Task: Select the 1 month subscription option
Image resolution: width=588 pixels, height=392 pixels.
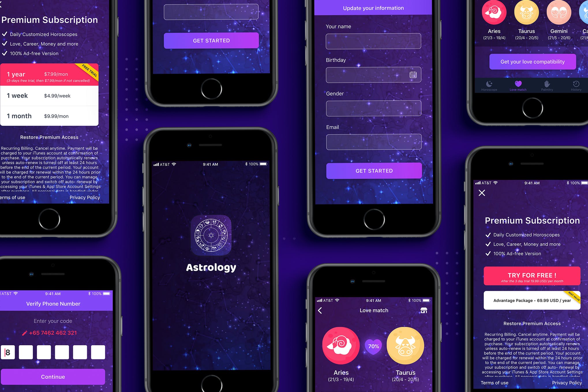Action: pos(49,115)
